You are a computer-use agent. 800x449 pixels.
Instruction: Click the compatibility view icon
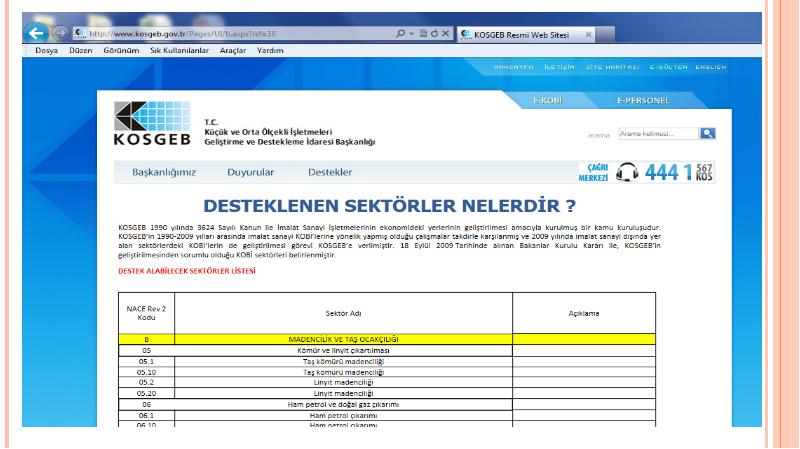423,33
